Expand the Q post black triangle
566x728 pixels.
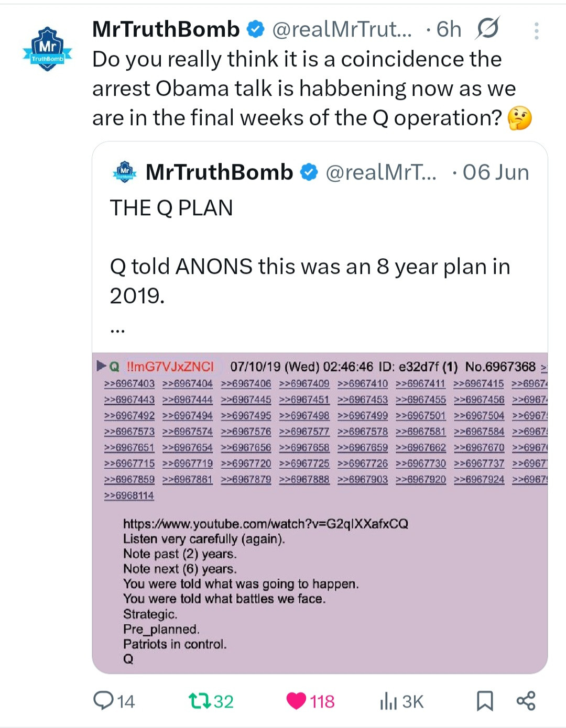point(101,366)
